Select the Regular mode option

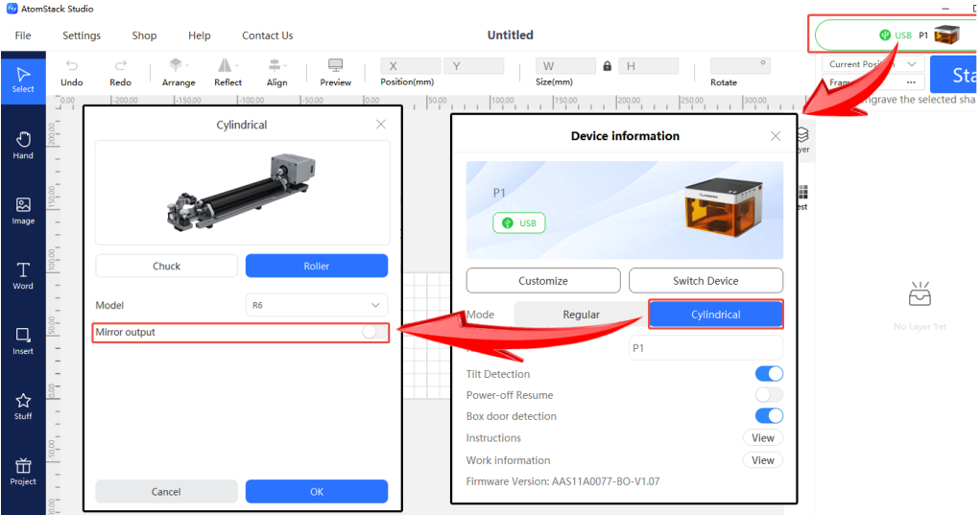[581, 315]
